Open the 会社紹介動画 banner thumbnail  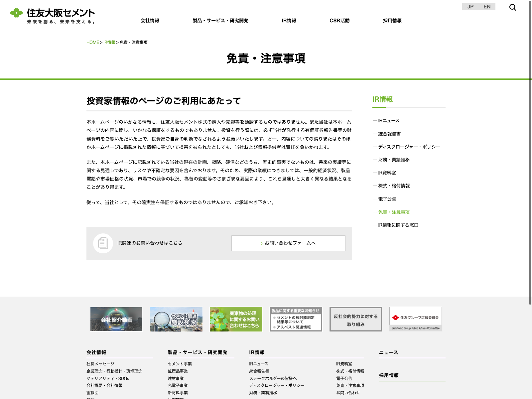click(116, 319)
